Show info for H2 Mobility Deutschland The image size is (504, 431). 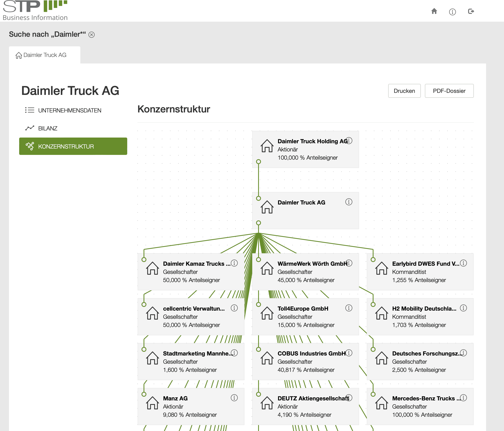pos(463,308)
